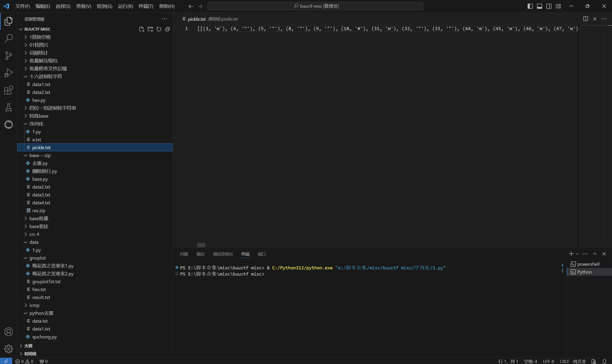This screenshot has width=612, height=364.
Task: Switch to the 调试控制台 panel tab
Action: [x=223, y=254]
